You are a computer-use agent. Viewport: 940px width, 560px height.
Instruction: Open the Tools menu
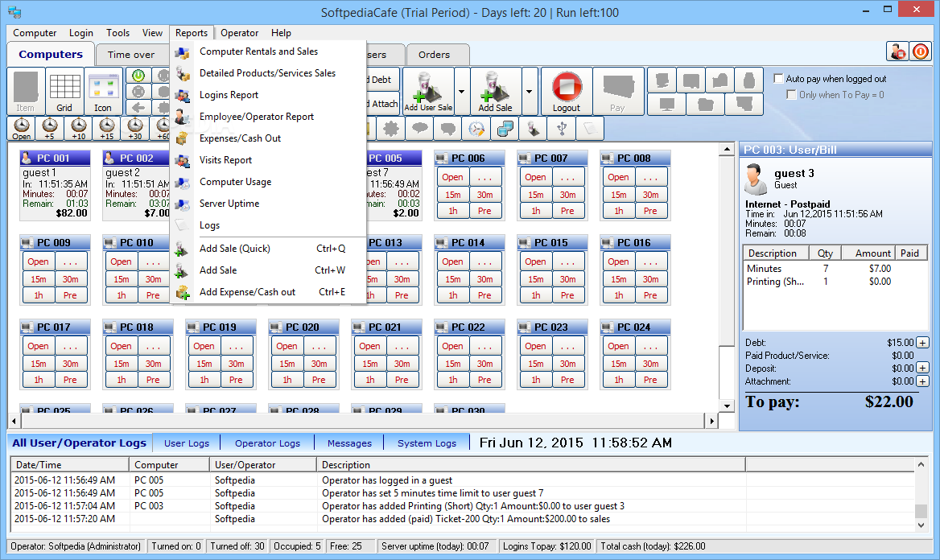[x=117, y=33]
